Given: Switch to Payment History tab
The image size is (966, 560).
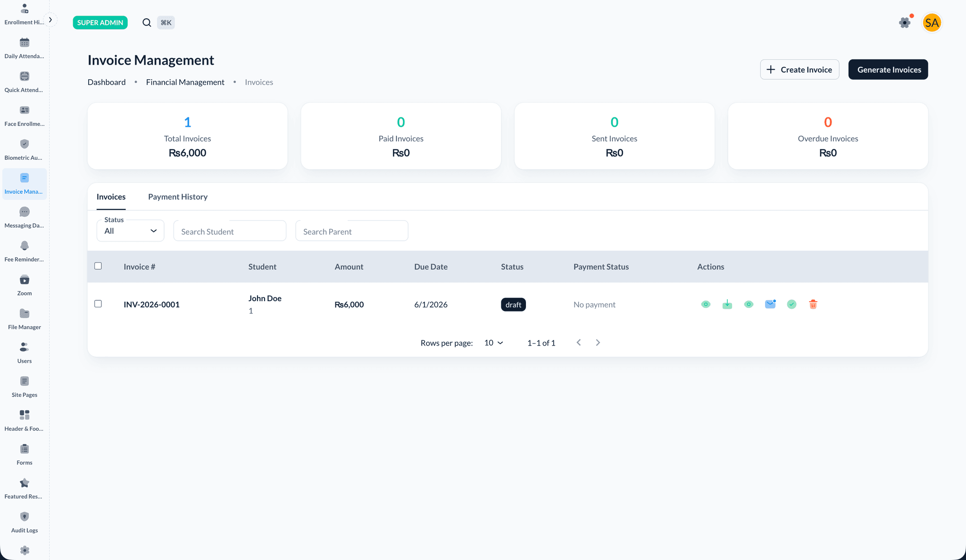Looking at the screenshot, I should (178, 197).
